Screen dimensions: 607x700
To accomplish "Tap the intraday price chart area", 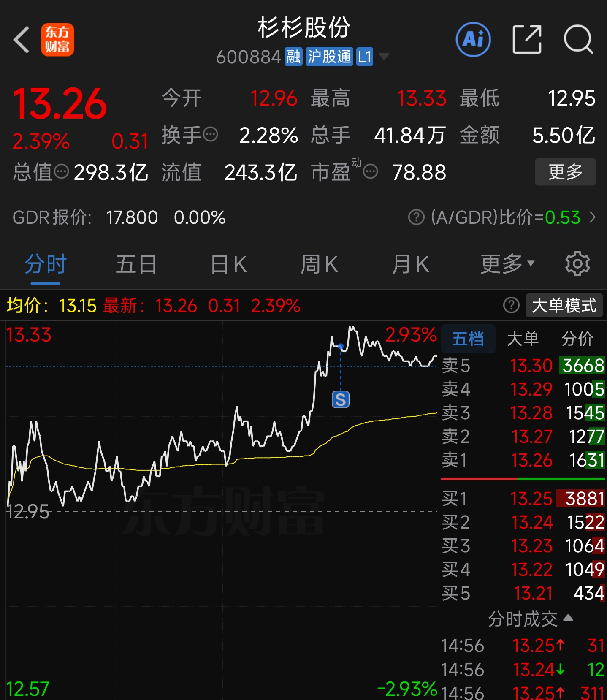I will [x=222, y=510].
